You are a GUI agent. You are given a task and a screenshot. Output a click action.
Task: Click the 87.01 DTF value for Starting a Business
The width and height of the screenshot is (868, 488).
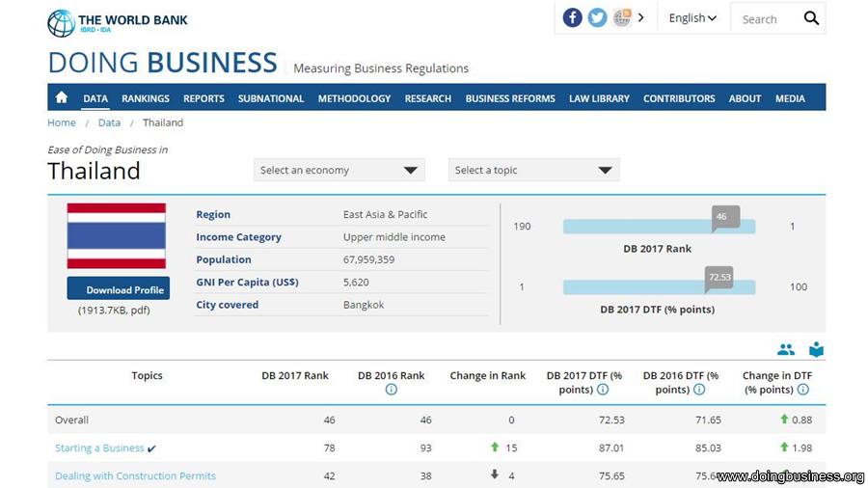pyautogui.click(x=611, y=448)
